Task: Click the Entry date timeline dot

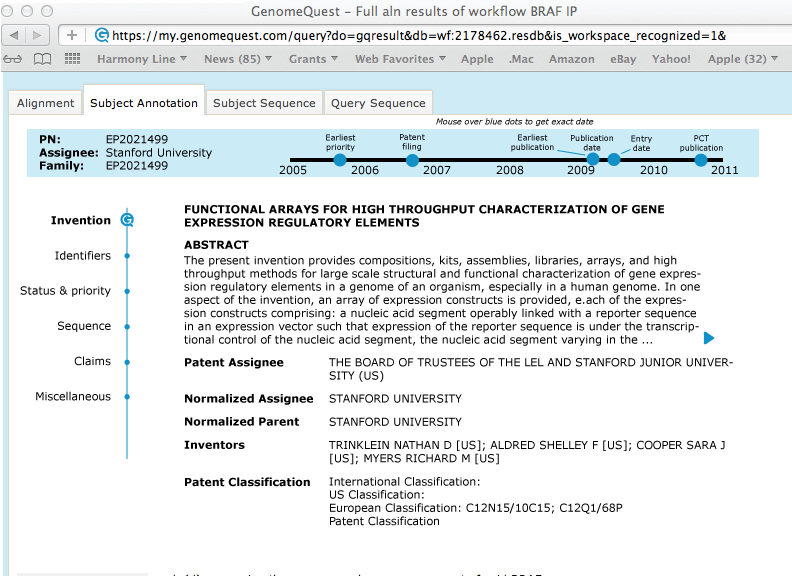Action: (x=614, y=160)
